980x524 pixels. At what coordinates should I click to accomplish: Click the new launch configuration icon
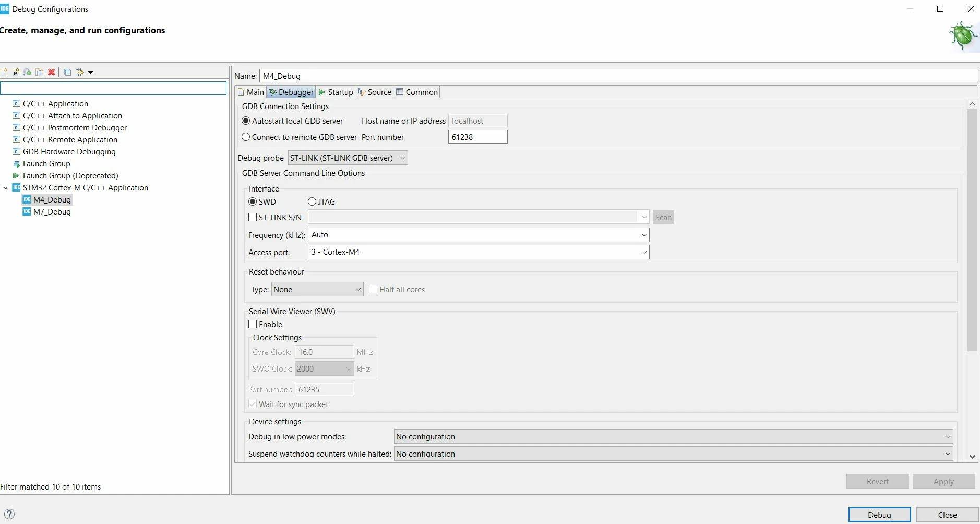4,73
